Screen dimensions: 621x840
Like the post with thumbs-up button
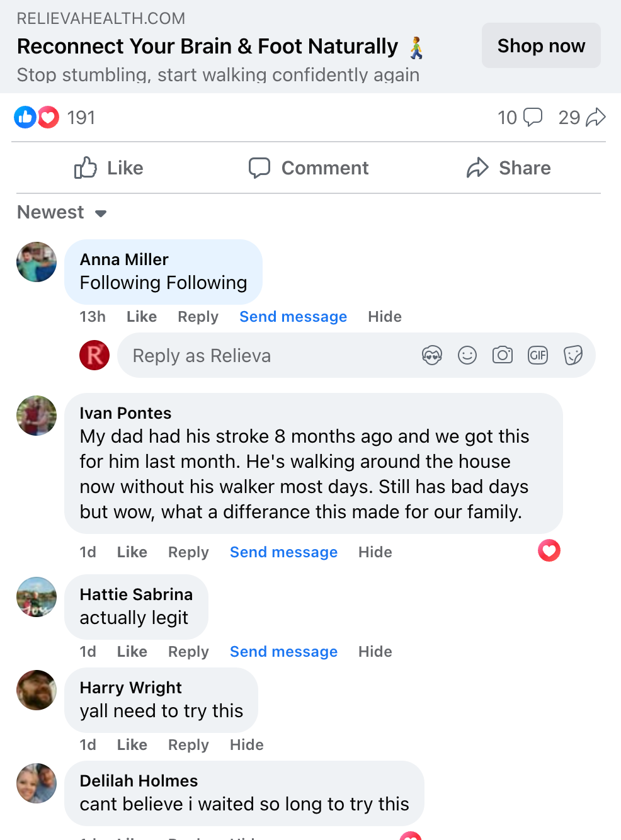[x=109, y=168]
